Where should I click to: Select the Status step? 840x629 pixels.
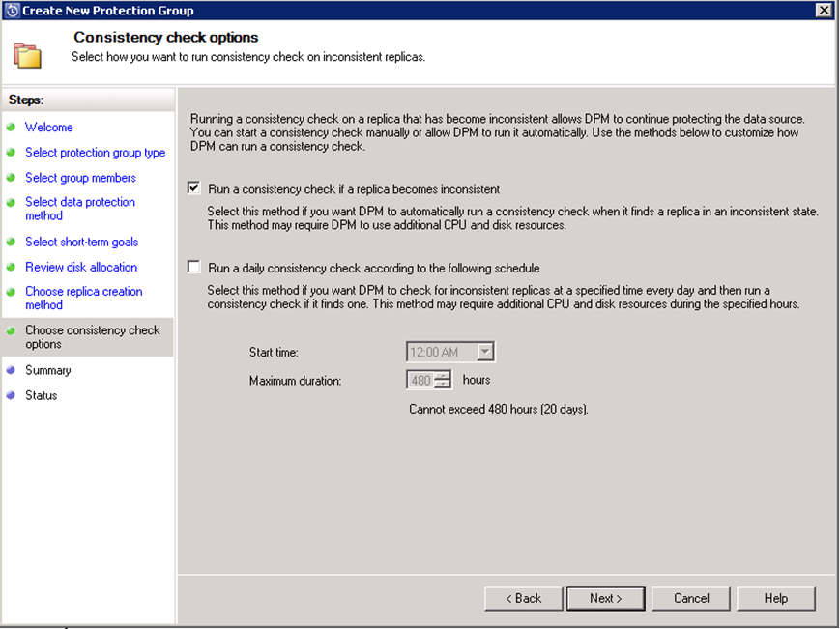coord(41,395)
